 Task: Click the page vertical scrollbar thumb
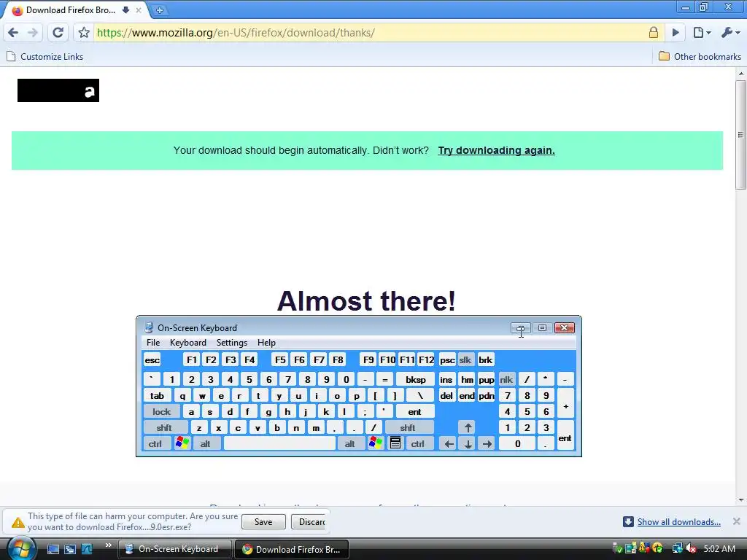pyautogui.click(x=740, y=135)
